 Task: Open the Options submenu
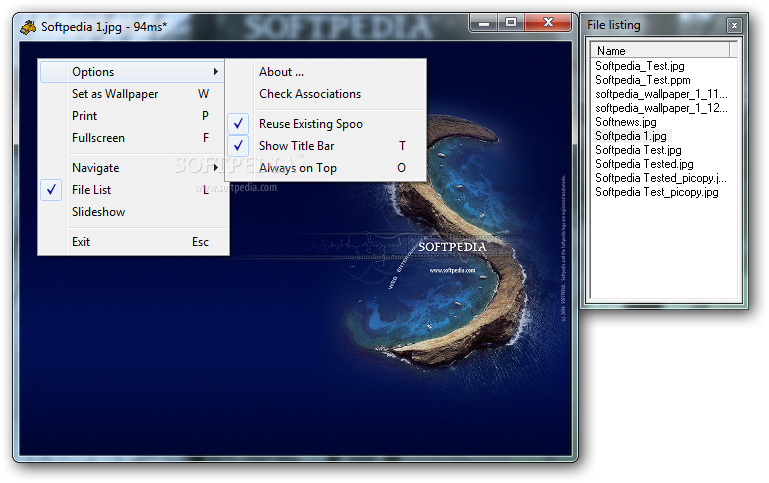tap(132, 72)
